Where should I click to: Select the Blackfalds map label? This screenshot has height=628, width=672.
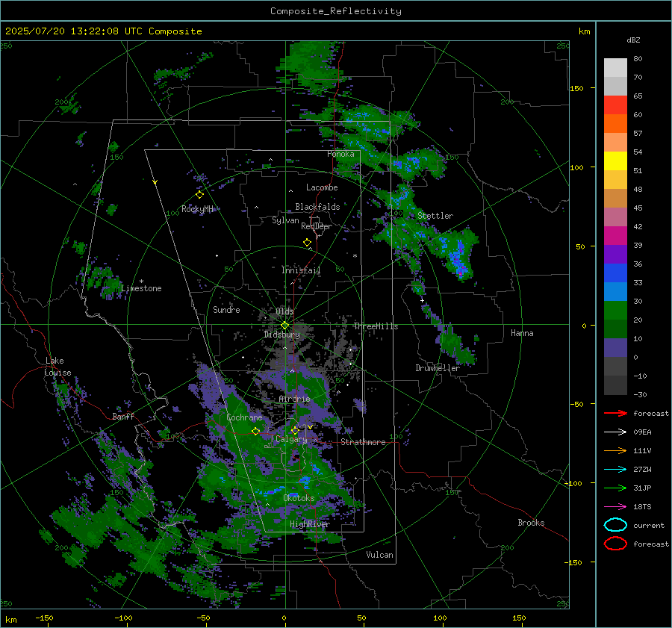(x=317, y=207)
